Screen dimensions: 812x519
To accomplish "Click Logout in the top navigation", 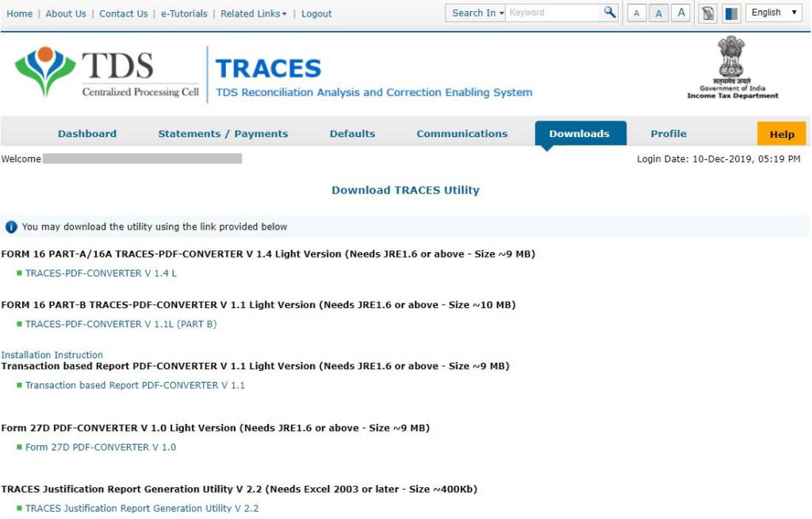I will (x=316, y=13).
